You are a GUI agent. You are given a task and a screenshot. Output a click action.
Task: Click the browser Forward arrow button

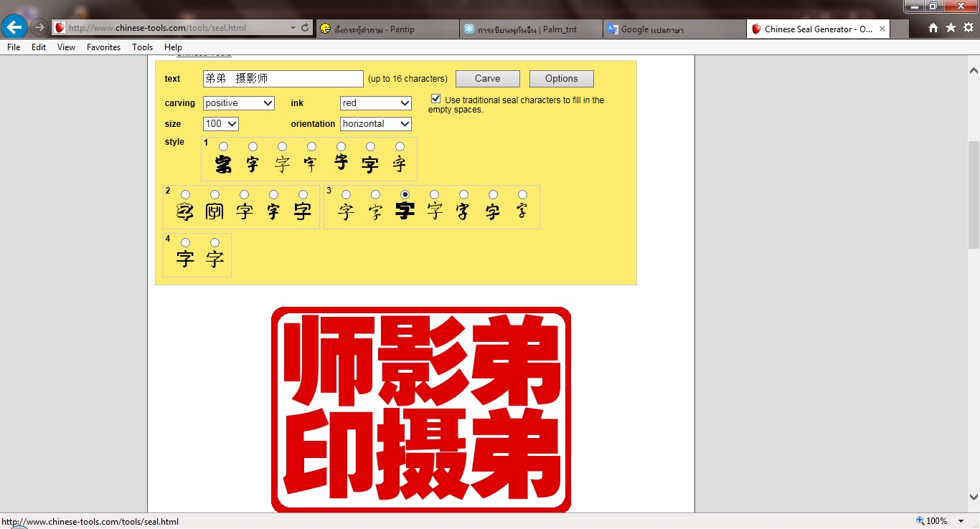pyautogui.click(x=39, y=28)
